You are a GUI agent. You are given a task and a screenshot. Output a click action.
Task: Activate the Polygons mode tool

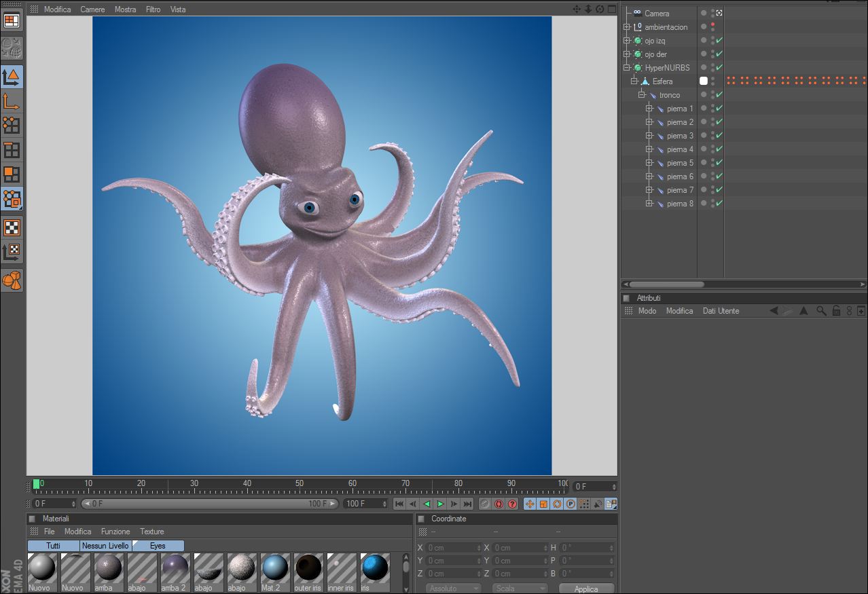point(12,174)
